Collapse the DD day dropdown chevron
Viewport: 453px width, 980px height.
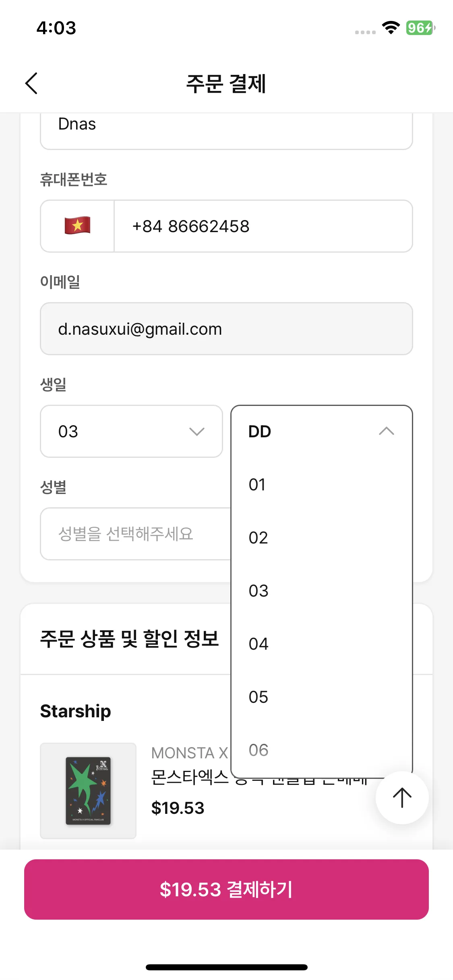[x=386, y=431]
